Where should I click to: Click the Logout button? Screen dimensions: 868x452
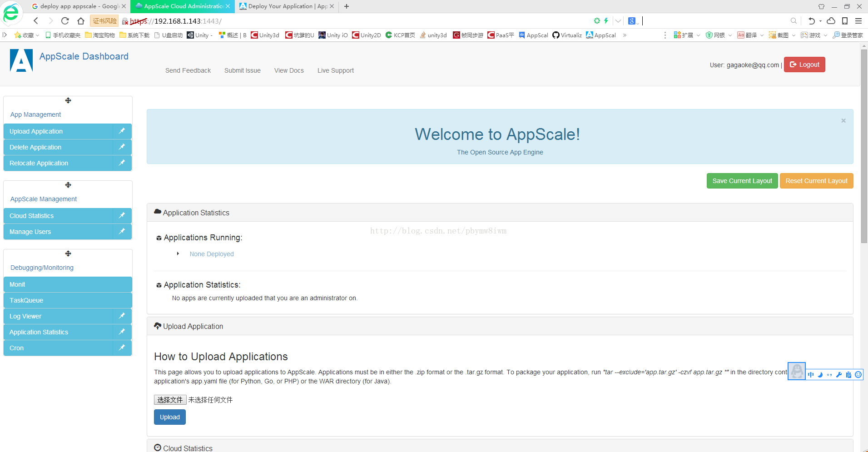pos(804,65)
